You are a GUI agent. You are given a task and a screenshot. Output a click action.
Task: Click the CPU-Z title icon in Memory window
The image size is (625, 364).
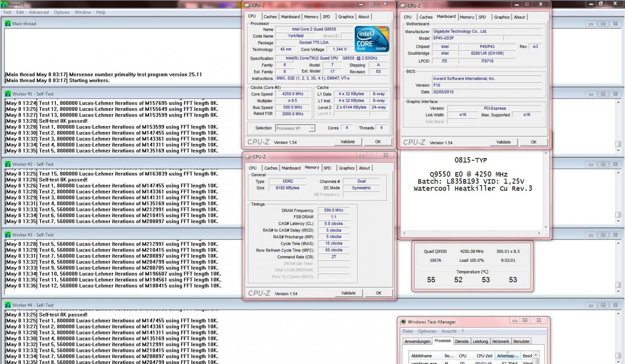click(x=248, y=156)
